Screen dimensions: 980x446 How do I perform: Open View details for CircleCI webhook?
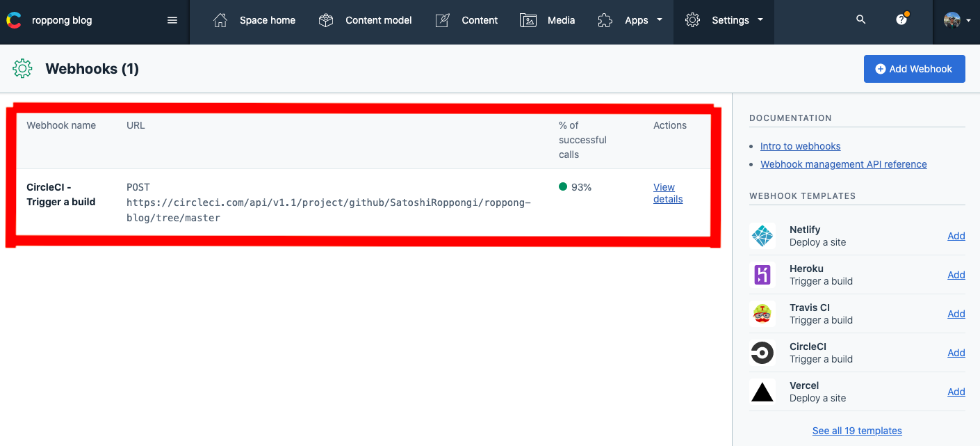[x=668, y=193]
